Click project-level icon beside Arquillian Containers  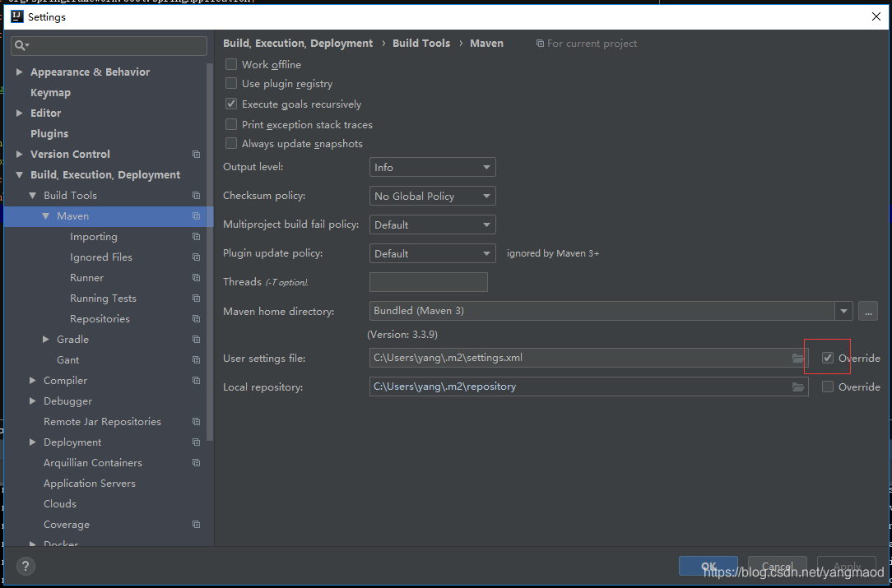(197, 463)
